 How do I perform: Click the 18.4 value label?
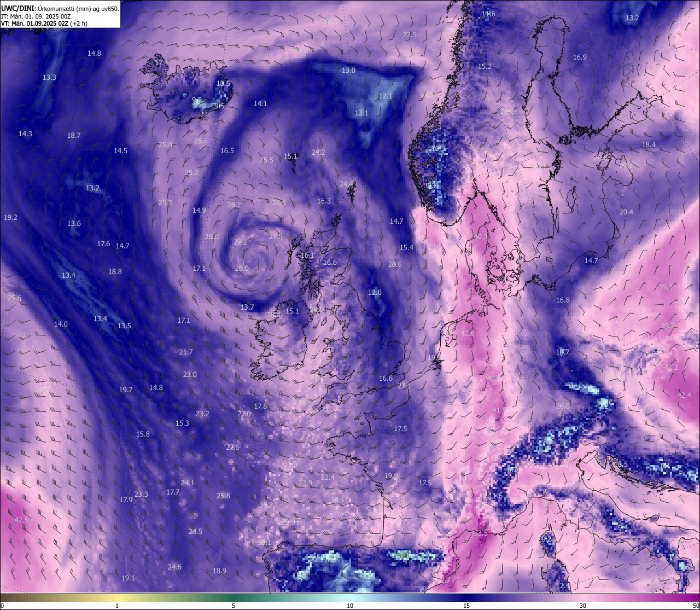pos(649,144)
